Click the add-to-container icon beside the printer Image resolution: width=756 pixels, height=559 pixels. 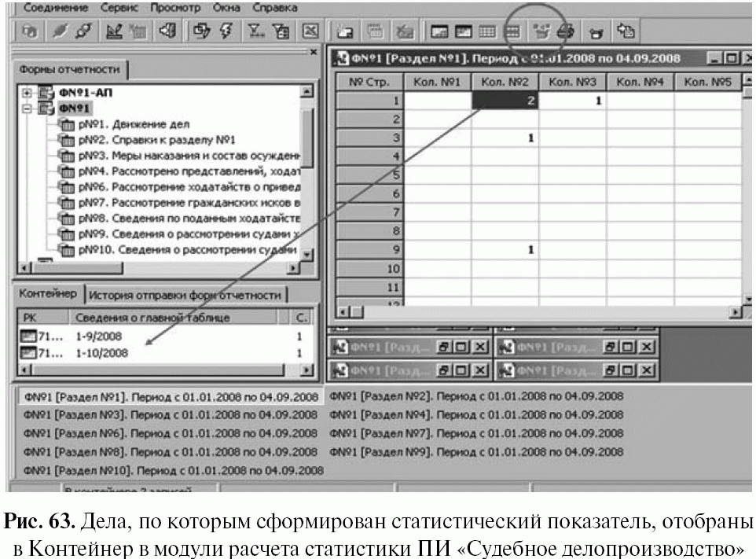[x=541, y=31]
